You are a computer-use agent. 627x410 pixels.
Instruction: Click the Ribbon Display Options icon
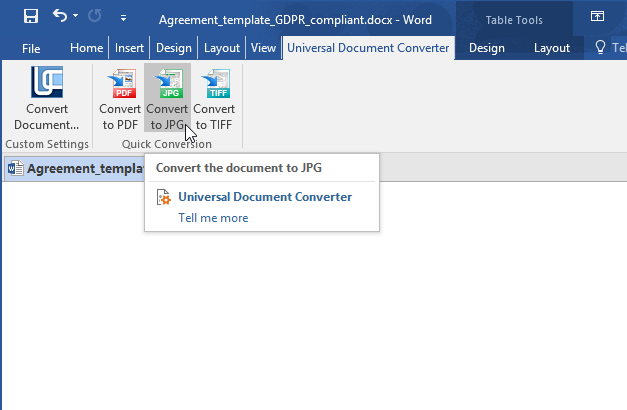tap(597, 16)
